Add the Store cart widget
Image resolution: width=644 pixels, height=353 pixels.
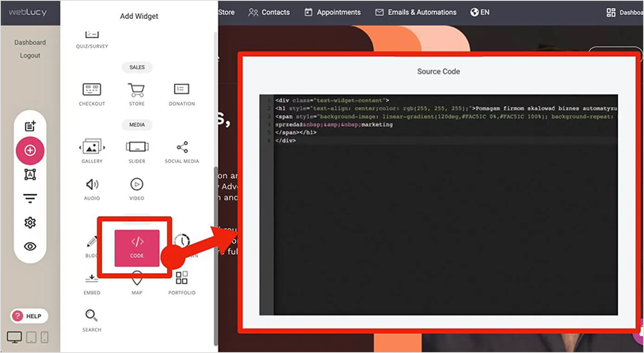(137, 94)
